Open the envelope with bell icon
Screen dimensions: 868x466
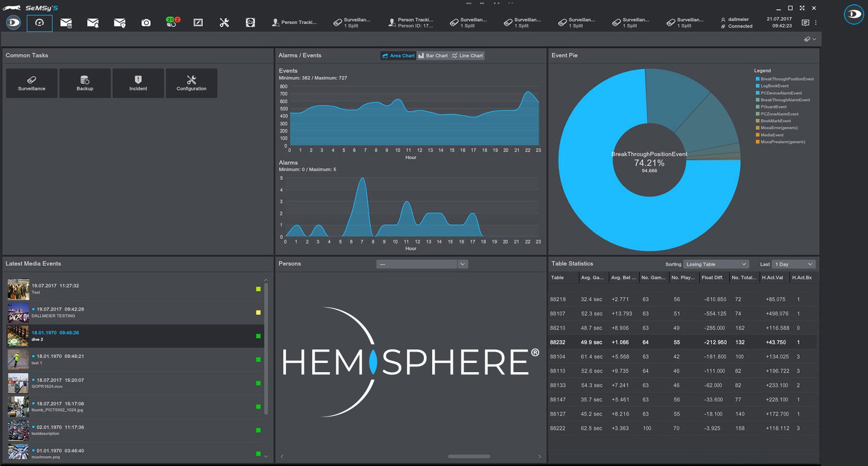coord(93,23)
